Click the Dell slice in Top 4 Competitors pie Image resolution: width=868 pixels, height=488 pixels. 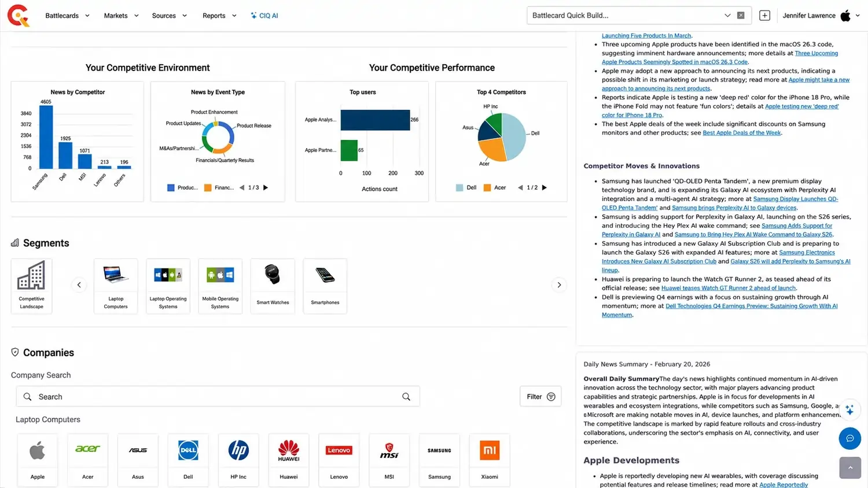click(x=516, y=136)
